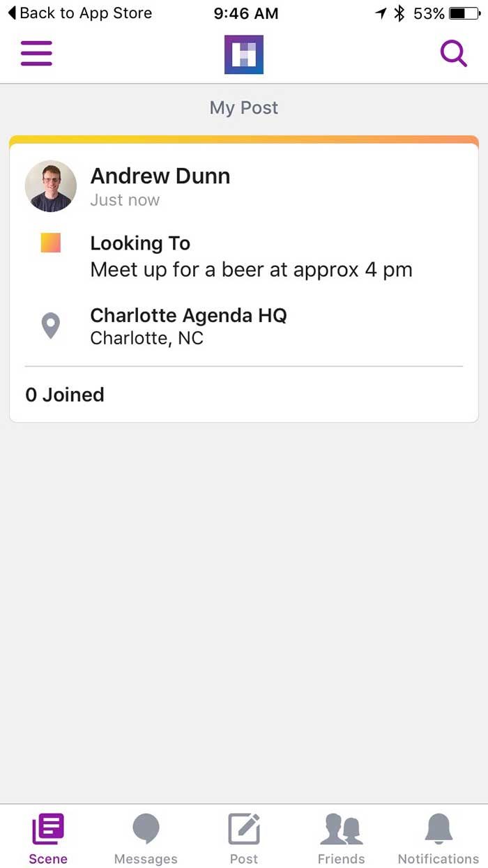This screenshot has width=488, height=868.
Task: Tap the Charlotte Agenda HQ location text
Action: 189,315
